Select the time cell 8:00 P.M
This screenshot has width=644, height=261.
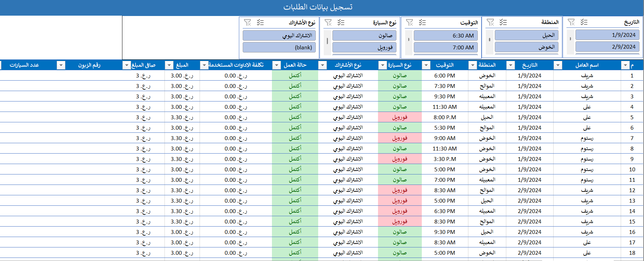click(445, 117)
